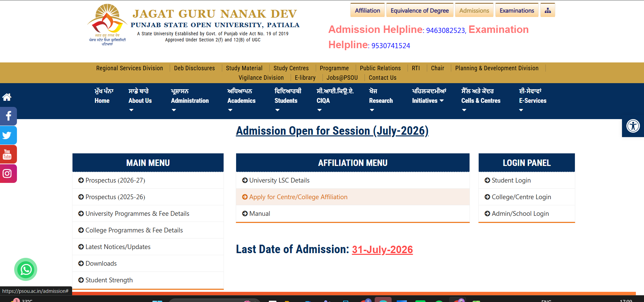
Task: Open Planning & Development Division item
Action: click(497, 68)
